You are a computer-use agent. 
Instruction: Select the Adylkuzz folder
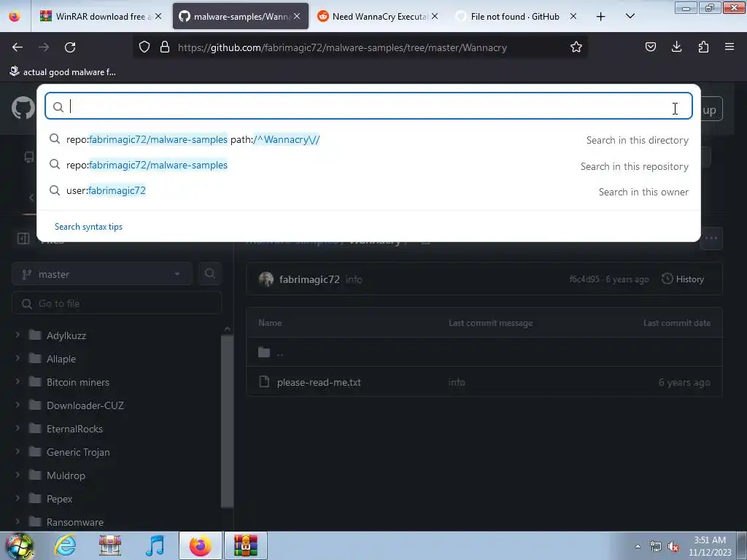(66, 335)
